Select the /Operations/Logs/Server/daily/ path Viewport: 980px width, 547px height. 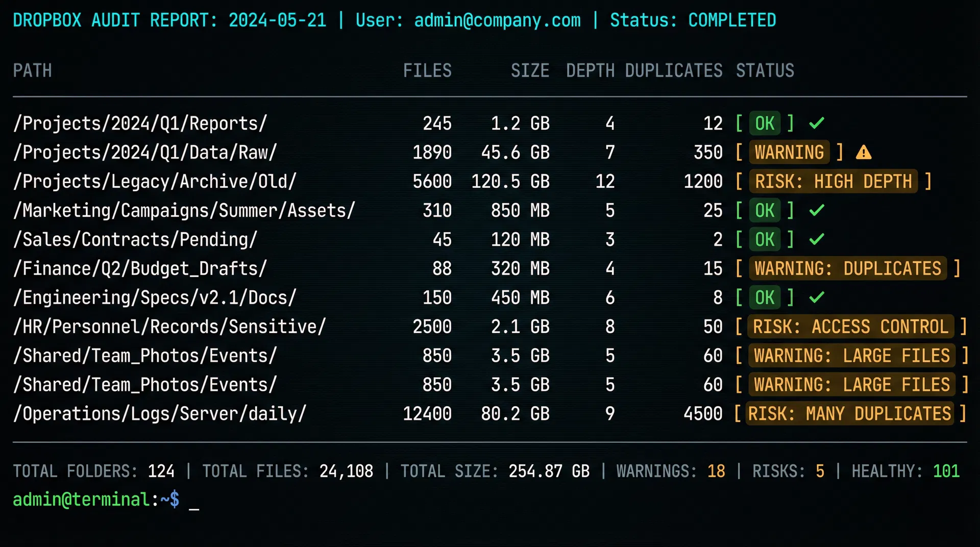160,414
